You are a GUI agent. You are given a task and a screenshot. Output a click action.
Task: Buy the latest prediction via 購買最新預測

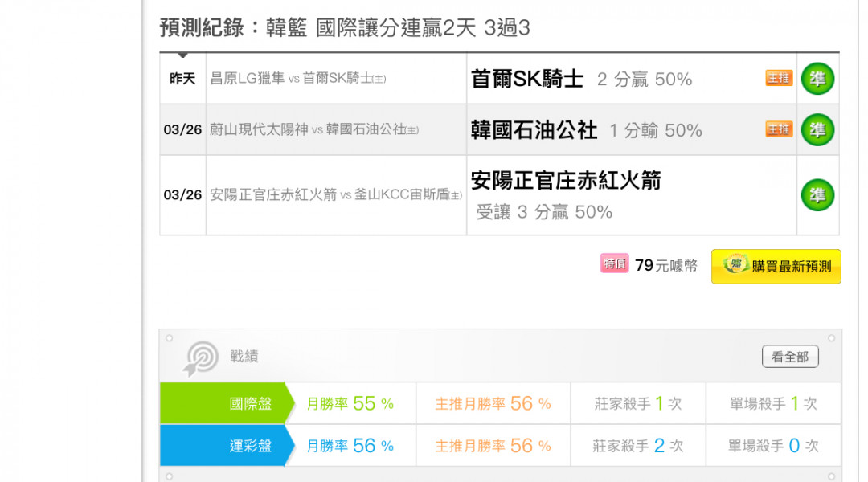776,267
